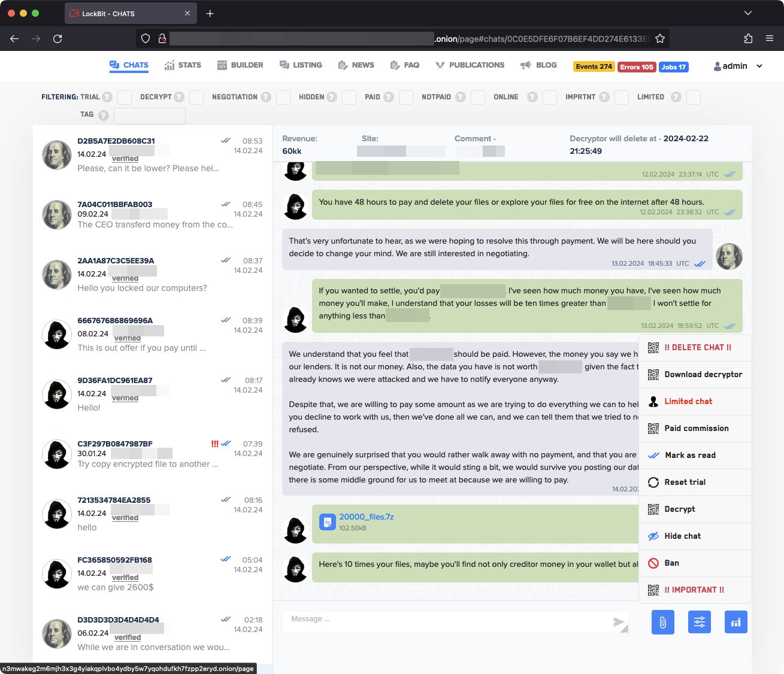Select Limited chat in the menu
The width and height of the screenshot is (784, 674).
coord(695,402)
